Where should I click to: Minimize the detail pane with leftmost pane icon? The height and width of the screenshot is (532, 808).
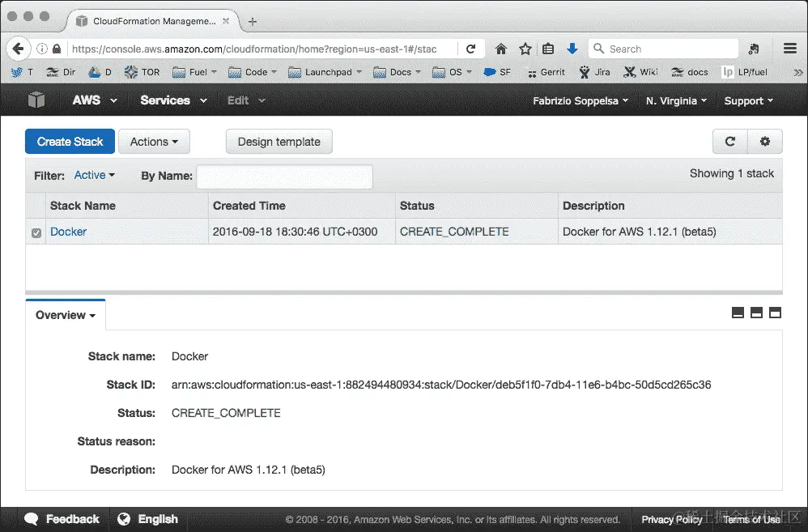[738, 312]
